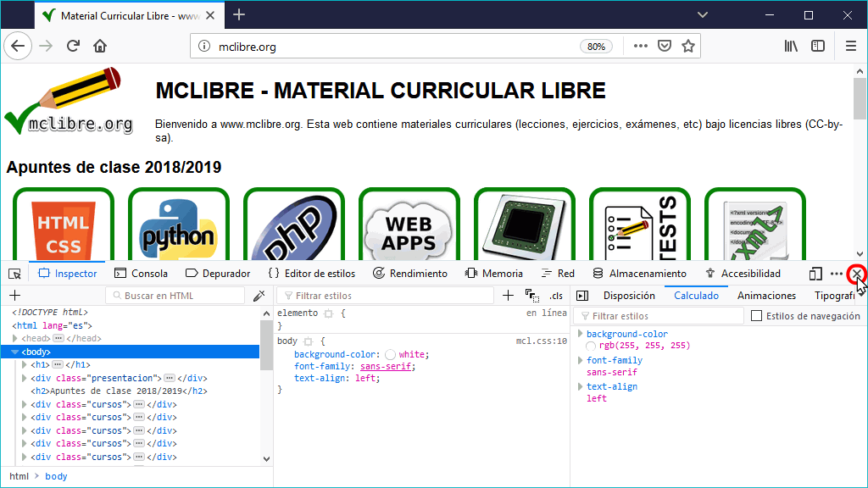Switch to the Consola tab
The height and width of the screenshot is (488, 868).
click(141, 274)
